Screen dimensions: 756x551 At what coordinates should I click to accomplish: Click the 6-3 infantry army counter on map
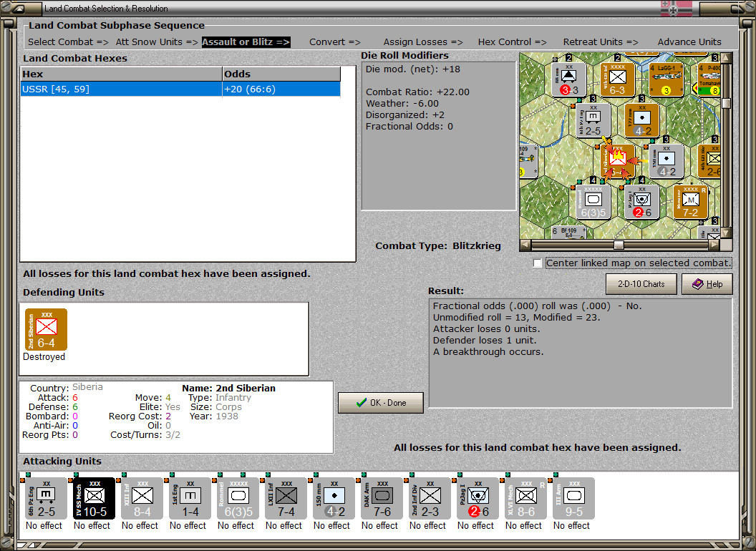[x=617, y=79]
